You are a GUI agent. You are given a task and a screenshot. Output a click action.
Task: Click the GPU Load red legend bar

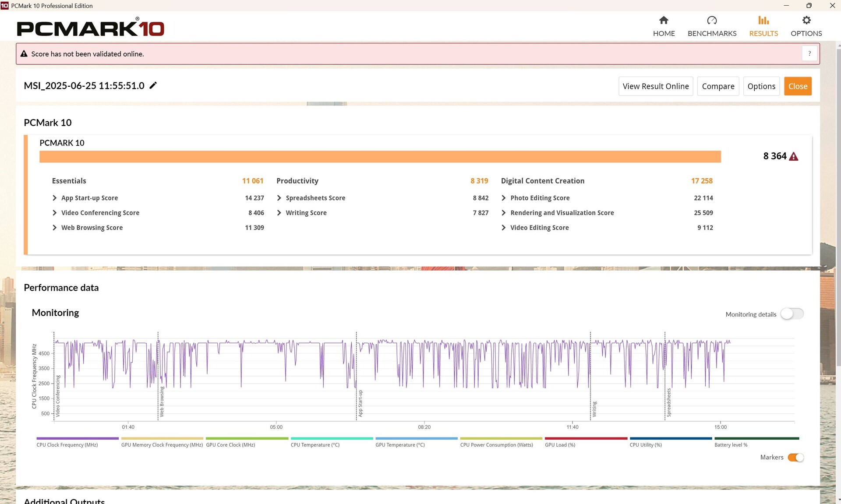(586, 438)
